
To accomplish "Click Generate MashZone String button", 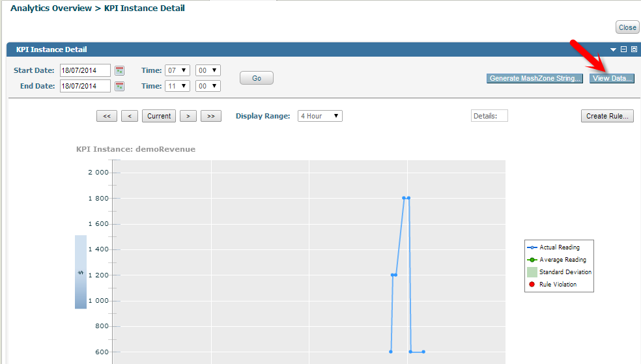I will pos(534,78).
